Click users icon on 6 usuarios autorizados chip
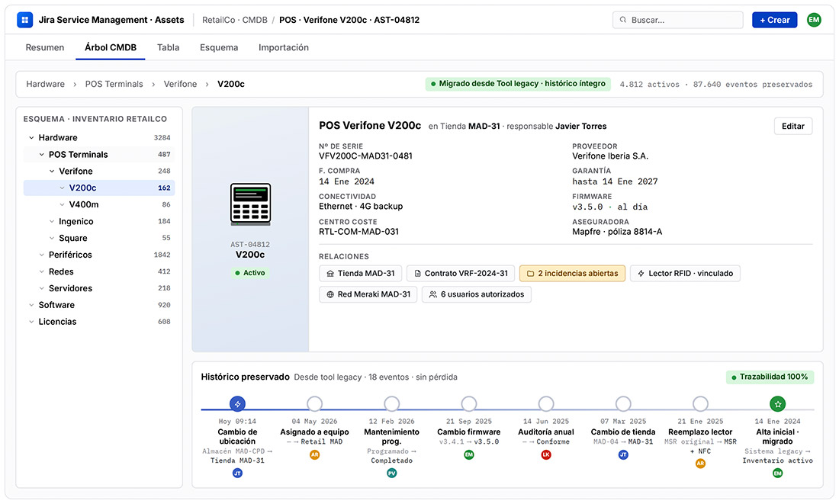Image resolution: width=839 pixels, height=504 pixels. pyautogui.click(x=433, y=294)
